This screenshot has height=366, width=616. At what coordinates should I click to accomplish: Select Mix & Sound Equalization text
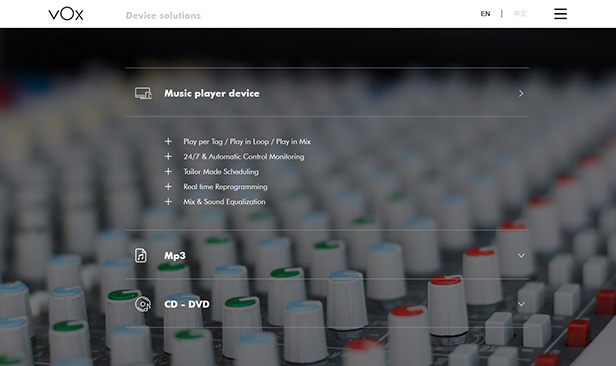tap(224, 202)
